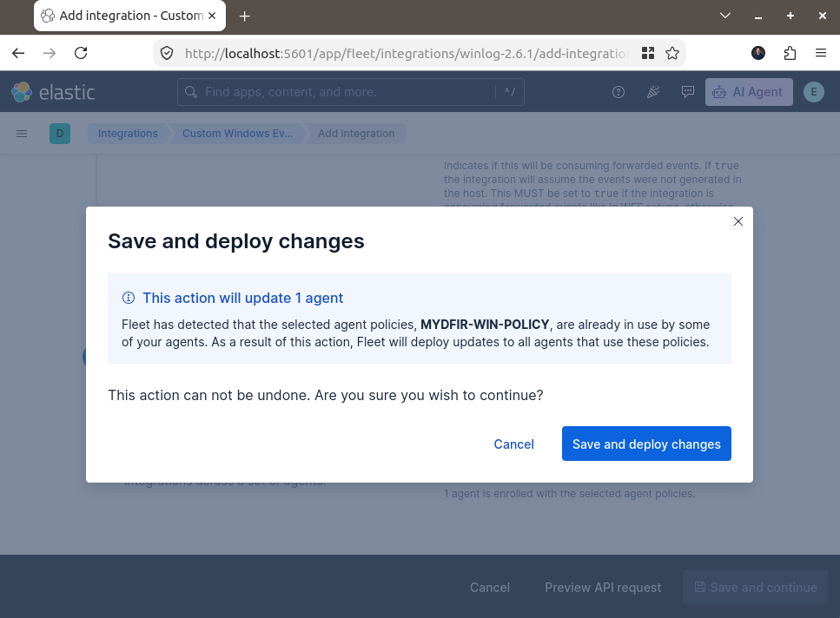Screen dimensions: 840x618
Task: Launch the AI Agent button
Action: click(749, 92)
